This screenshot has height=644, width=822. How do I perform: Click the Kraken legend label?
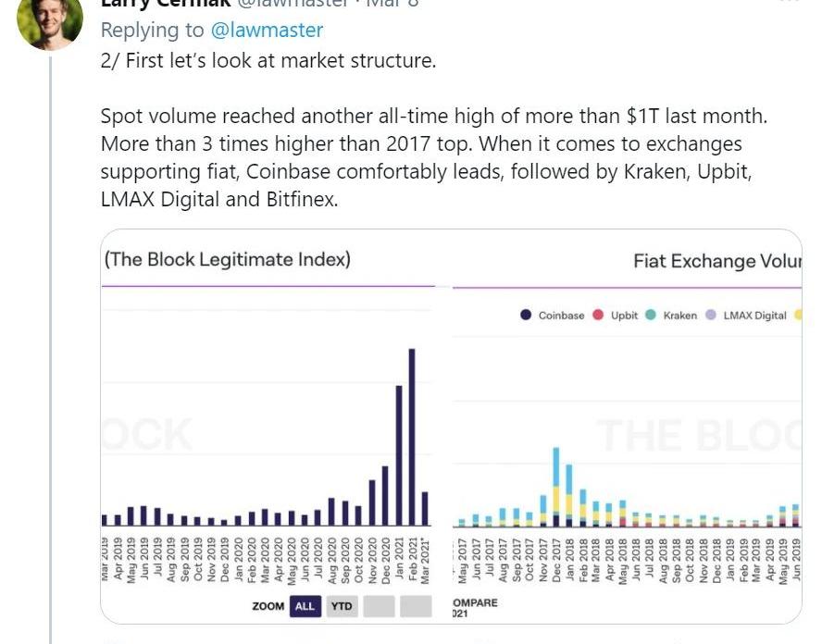(x=680, y=316)
